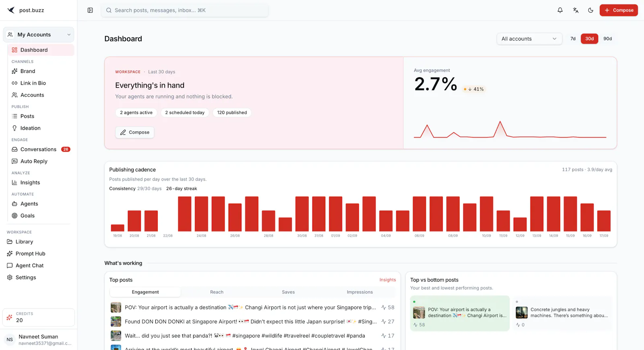Open the language translate icon
The image size is (644, 350).
[x=576, y=10]
